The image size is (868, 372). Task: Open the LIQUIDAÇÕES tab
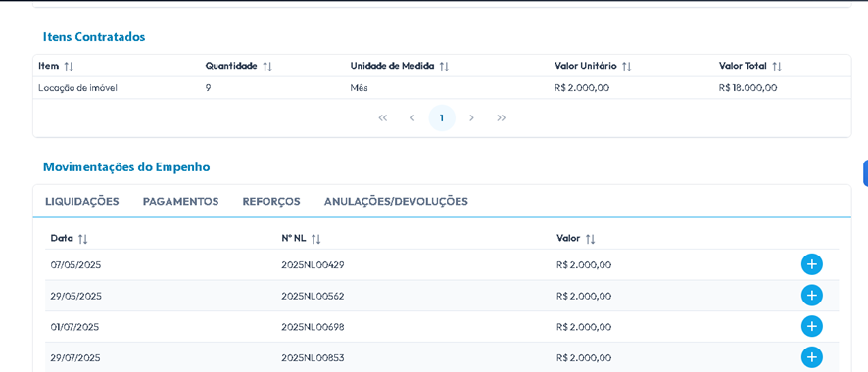pos(82,202)
